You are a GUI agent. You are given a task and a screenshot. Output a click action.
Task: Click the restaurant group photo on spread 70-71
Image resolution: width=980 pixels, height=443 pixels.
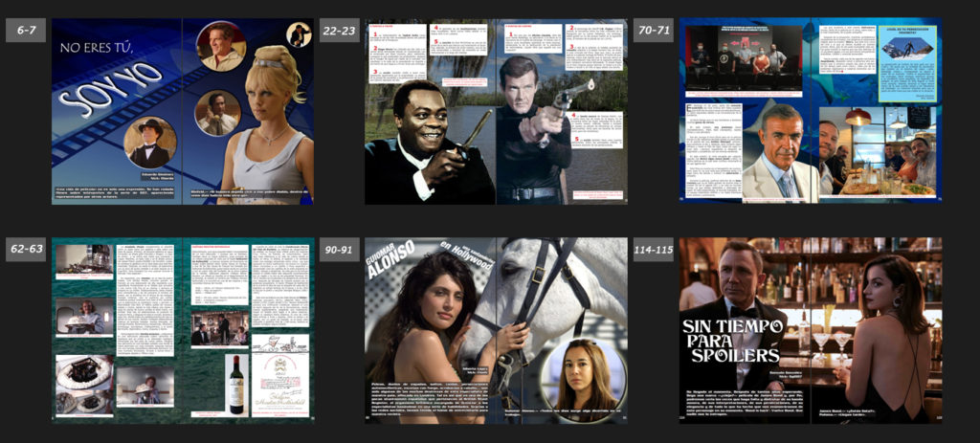pyautogui.click(x=879, y=151)
